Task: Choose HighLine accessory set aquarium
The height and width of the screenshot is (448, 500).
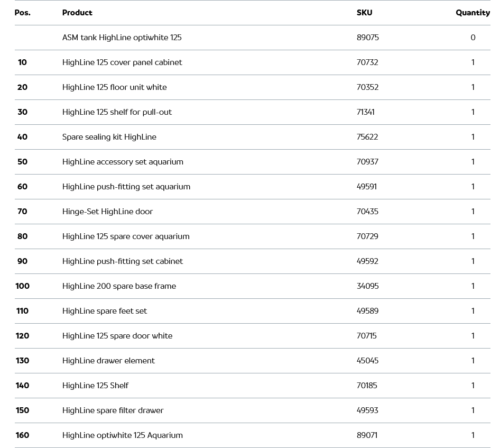Action: [123, 162]
